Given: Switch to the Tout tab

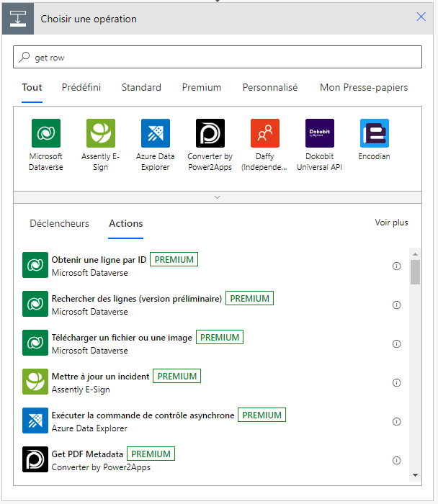Looking at the screenshot, I should tap(32, 87).
